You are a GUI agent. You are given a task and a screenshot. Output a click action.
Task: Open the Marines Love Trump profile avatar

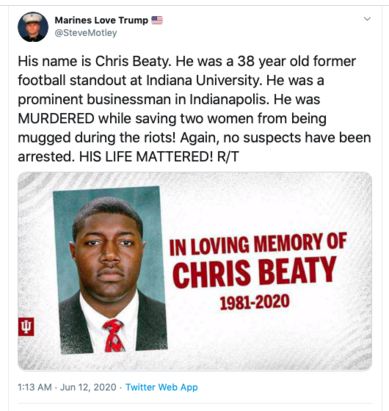tap(33, 27)
